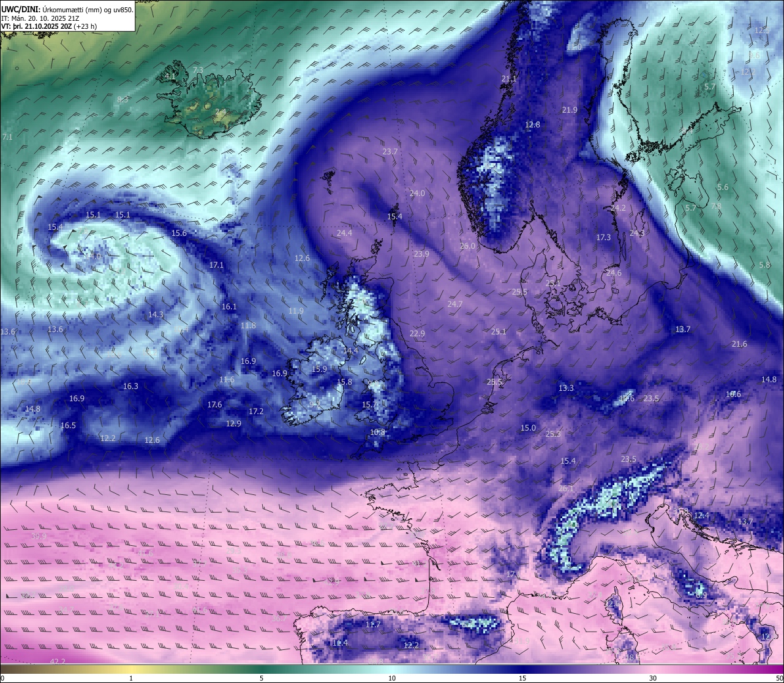
Task: Click the 50 mark on the color scale
Action: tap(779, 678)
